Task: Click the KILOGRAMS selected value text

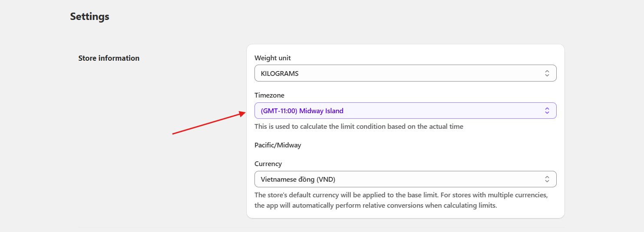Action: click(x=279, y=74)
